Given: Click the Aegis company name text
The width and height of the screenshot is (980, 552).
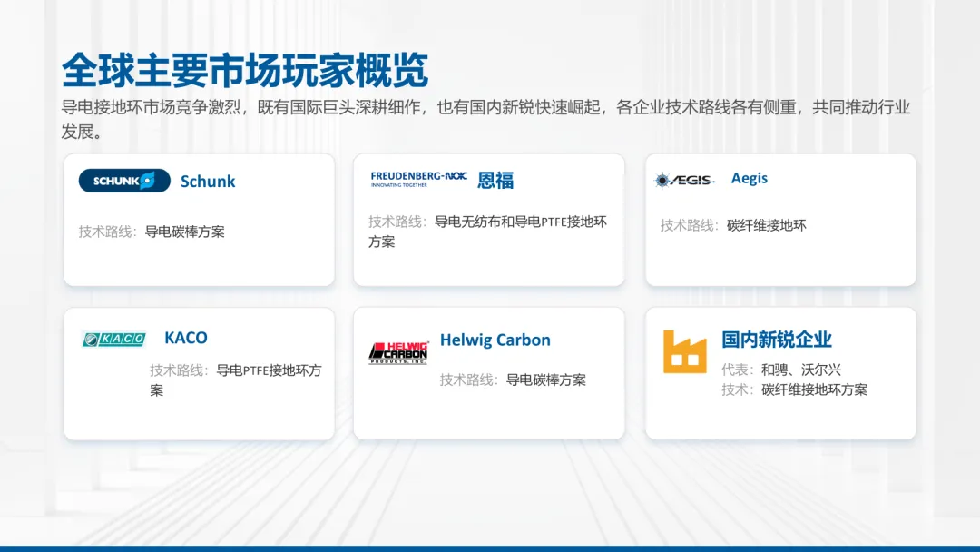Looking at the screenshot, I should pyautogui.click(x=750, y=179).
